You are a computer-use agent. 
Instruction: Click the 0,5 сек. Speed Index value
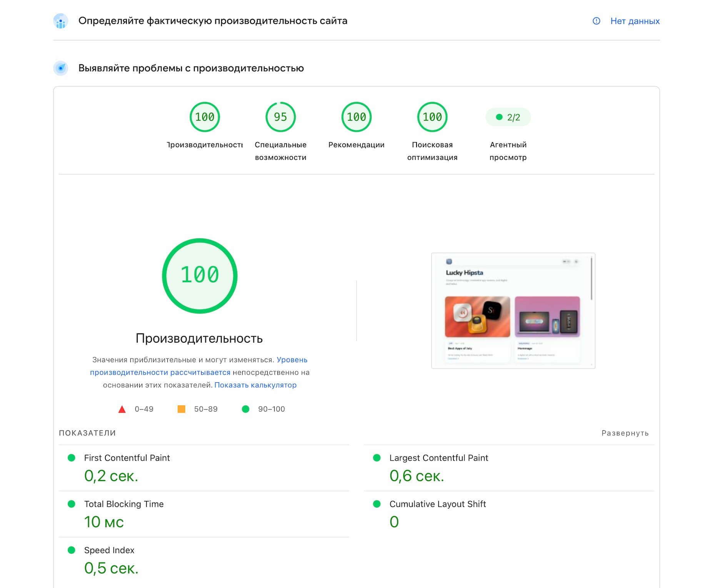pyautogui.click(x=111, y=568)
